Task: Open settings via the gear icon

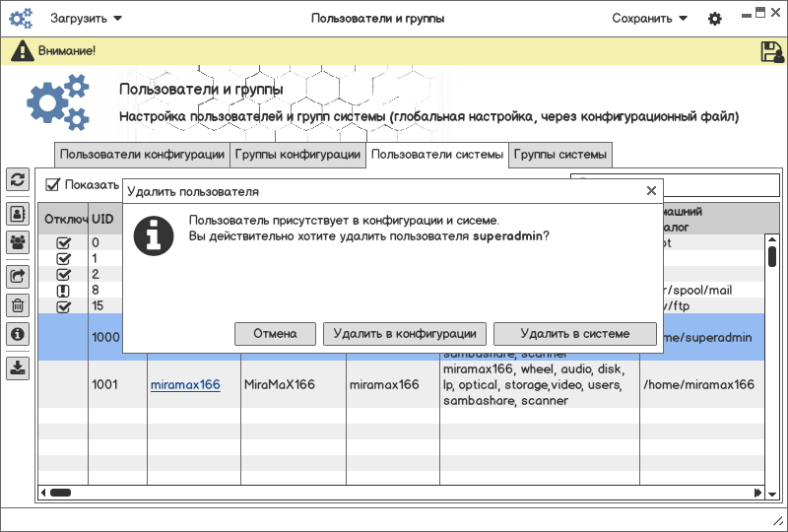Action: click(x=715, y=19)
